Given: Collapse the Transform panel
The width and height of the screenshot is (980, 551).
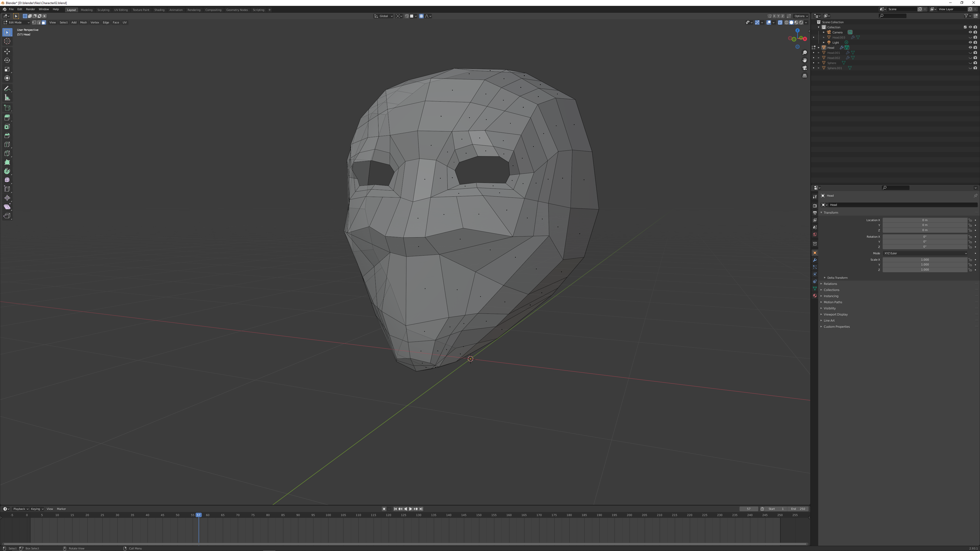Looking at the screenshot, I should point(830,212).
